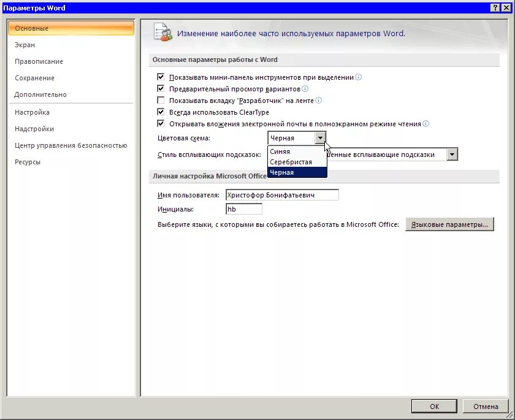Click the Инициалы input field
Viewport: 515px width, 420px height.
[x=244, y=209]
